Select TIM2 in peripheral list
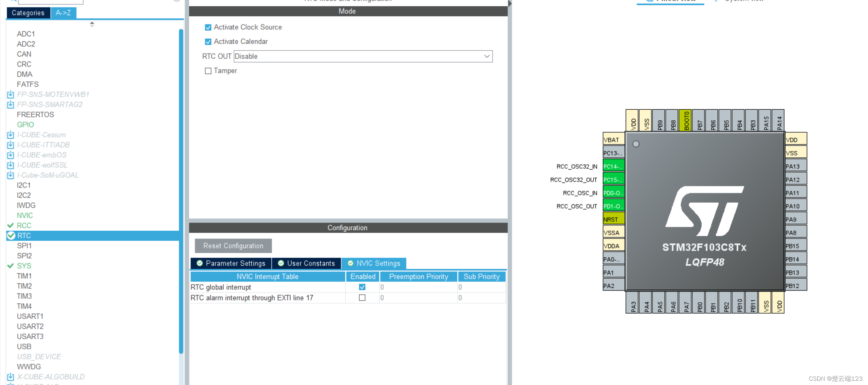The image size is (868, 385). tap(24, 286)
